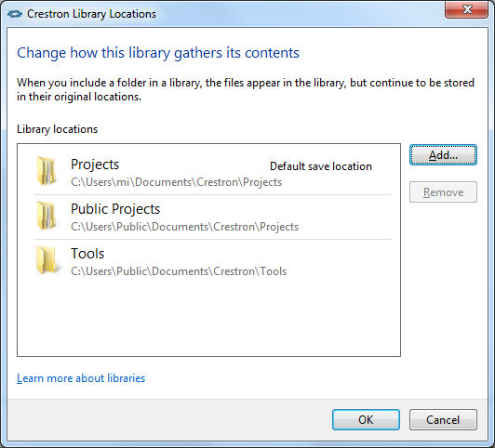Select the Projects location name
The image size is (495, 448).
[95, 165]
